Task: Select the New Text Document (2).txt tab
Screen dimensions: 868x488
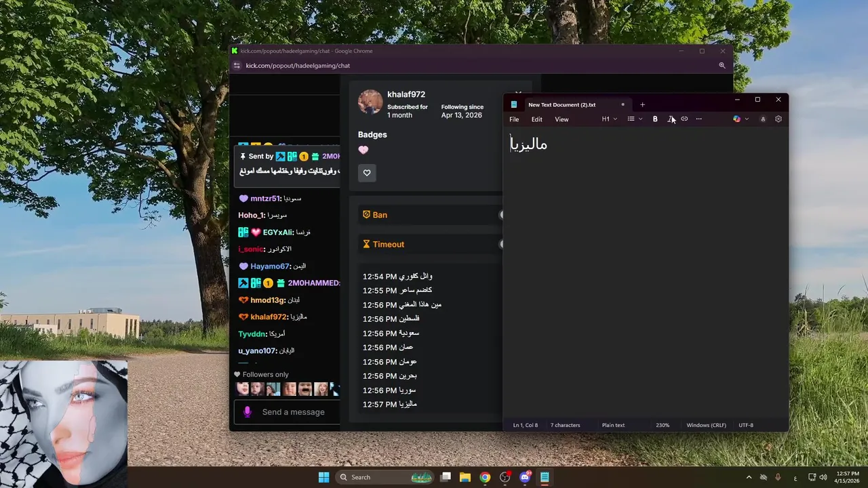Action: pyautogui.click(x=561, y=104)
